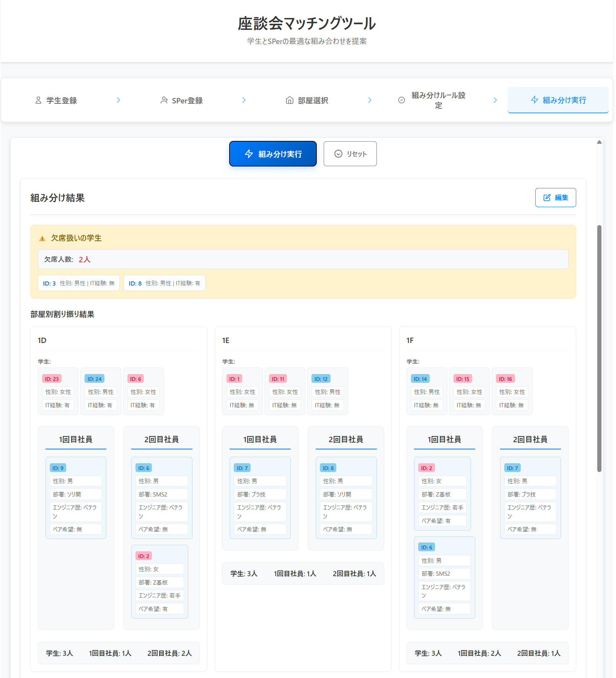Click the lightning icon on the blue 組み分け実行 button
616x678 pixels.
tap(249, 154)
